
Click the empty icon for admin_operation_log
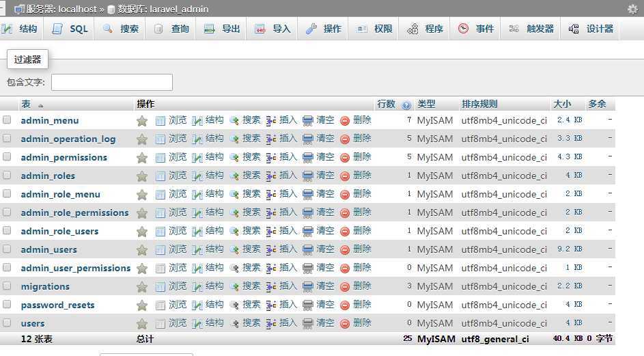pos(307,139)
